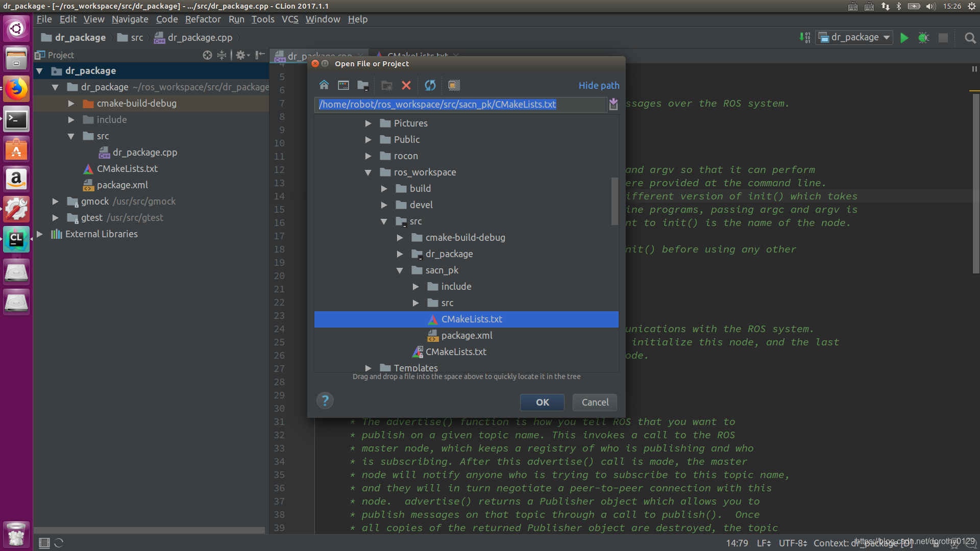This screenshot has width=980, height=551.
Task: Expand External Libraries in project tree
Action: (x=39, y=234)
